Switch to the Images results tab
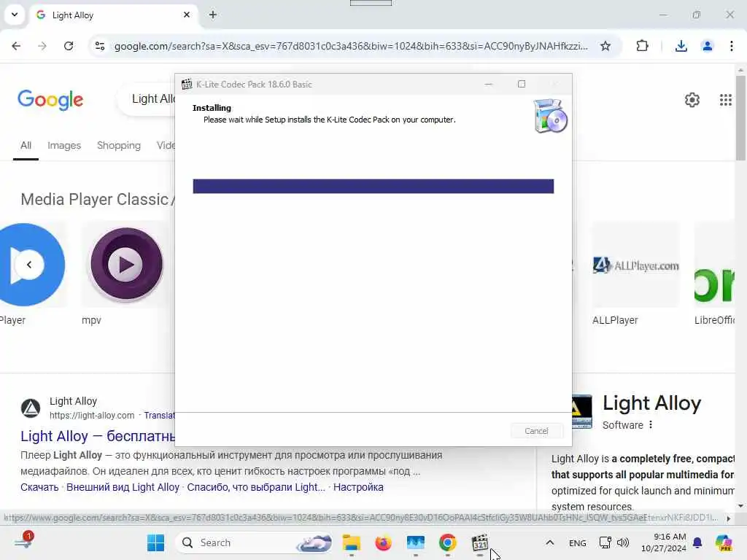 click(64, 145)
